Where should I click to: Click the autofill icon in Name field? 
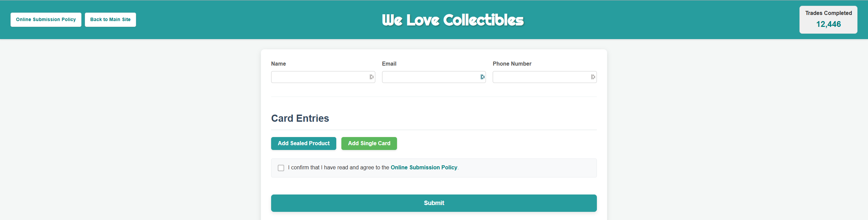click(372, 77)
